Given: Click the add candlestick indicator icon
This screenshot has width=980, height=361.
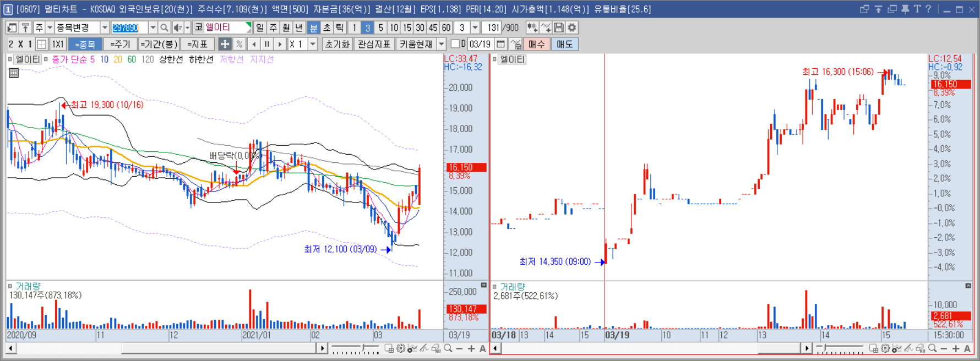Looking at the screenshot, I should pos(532,28).
